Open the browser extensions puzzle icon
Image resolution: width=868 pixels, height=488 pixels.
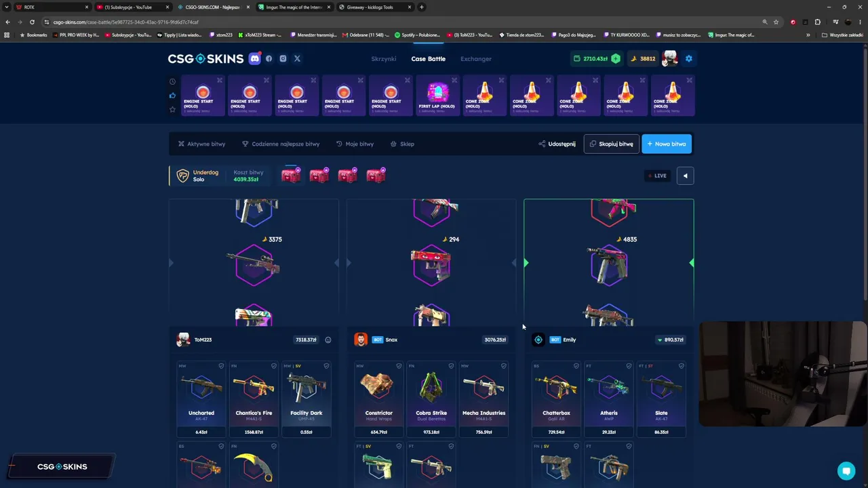[818, 22]
